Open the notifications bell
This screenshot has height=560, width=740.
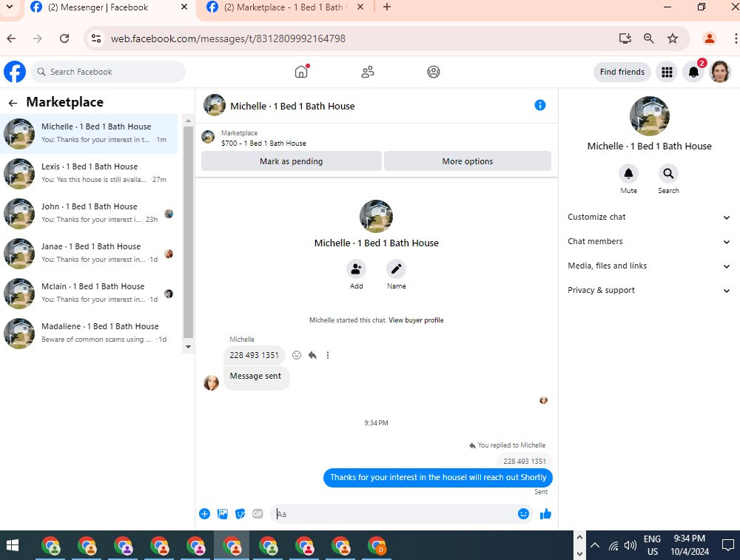pos(694,72)
